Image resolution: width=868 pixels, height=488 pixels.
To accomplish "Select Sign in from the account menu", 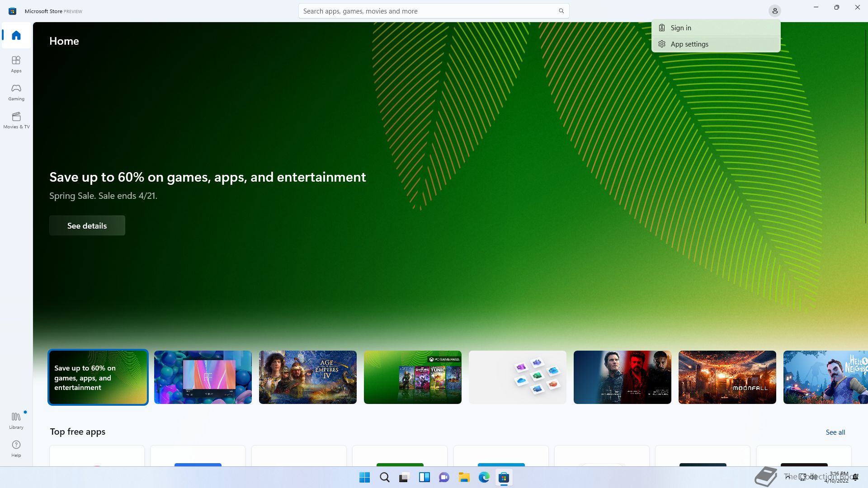I will pos(716,28).
